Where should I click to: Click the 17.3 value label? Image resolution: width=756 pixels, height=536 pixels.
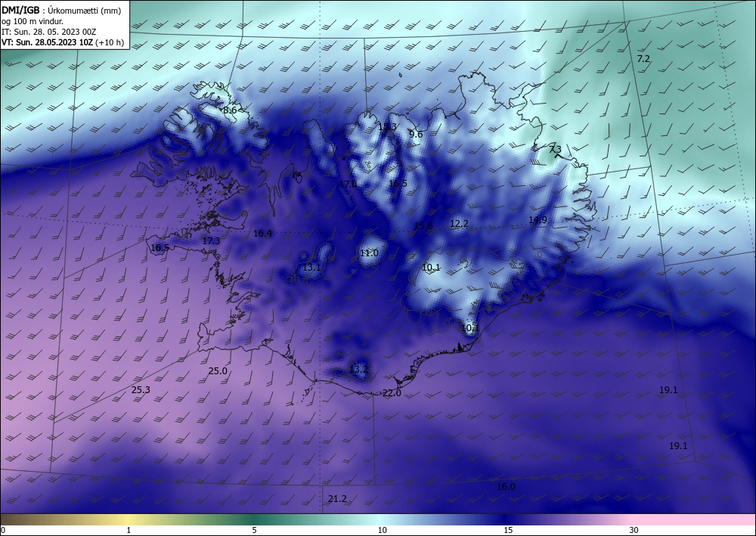211,240
